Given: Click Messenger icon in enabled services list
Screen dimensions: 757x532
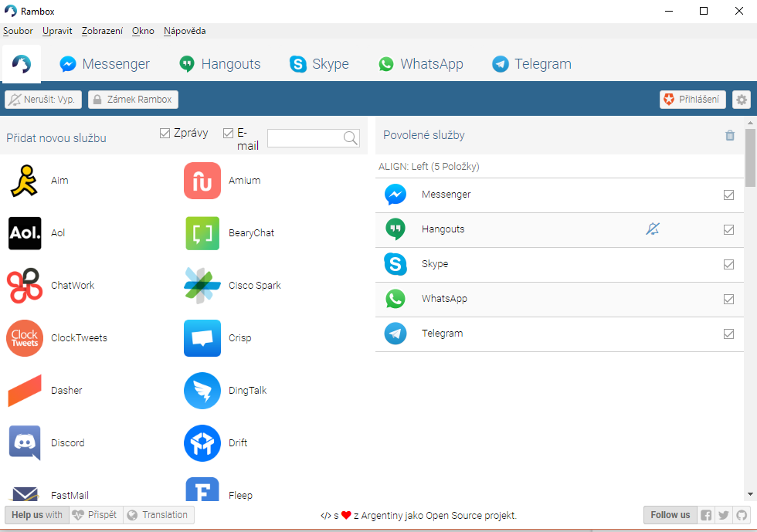Looking at the screenshot, I should [x=395, y=195].
